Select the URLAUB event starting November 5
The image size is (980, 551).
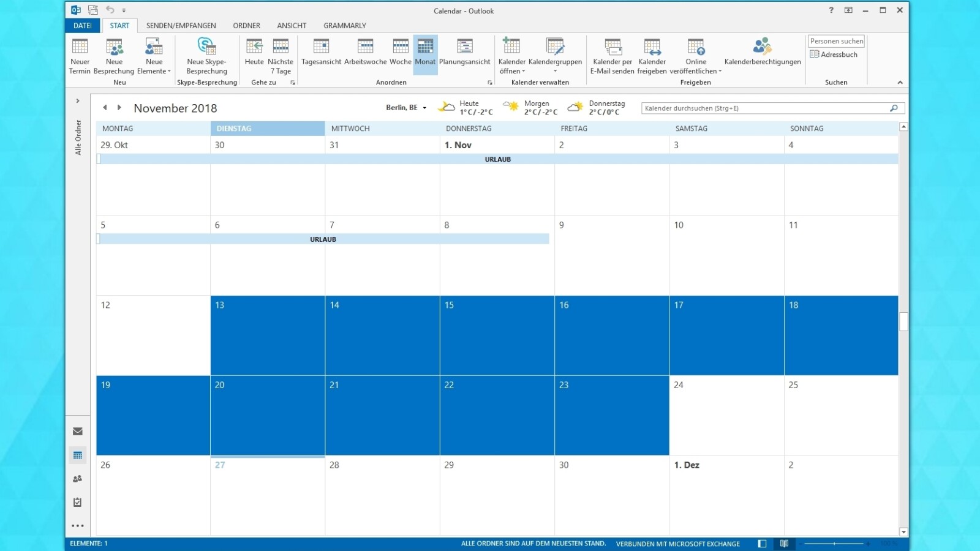click(x=323, y=239)
